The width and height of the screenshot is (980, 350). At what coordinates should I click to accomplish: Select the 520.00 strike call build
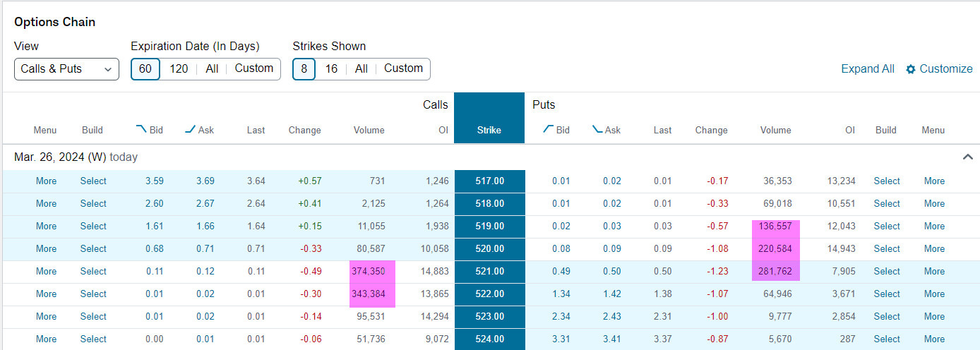tap(93, 248)
